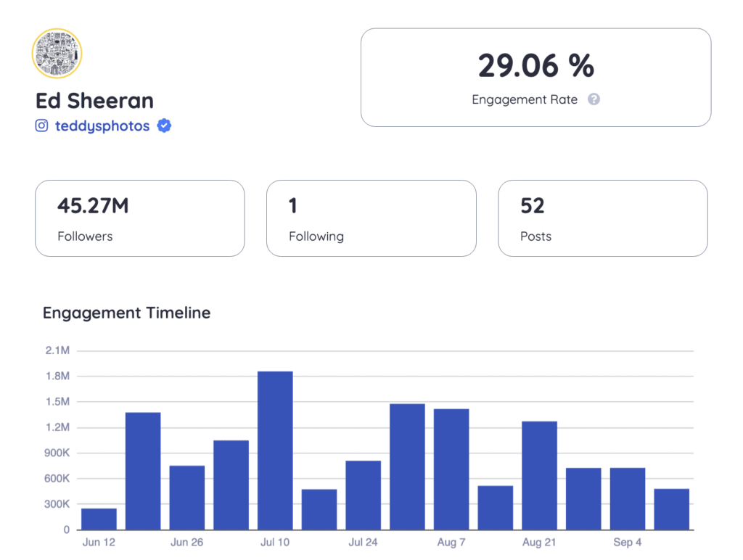Click the Jul 24 x-axis date label
The height and width of the screenshot is (560, 743).
click(364, 542)
